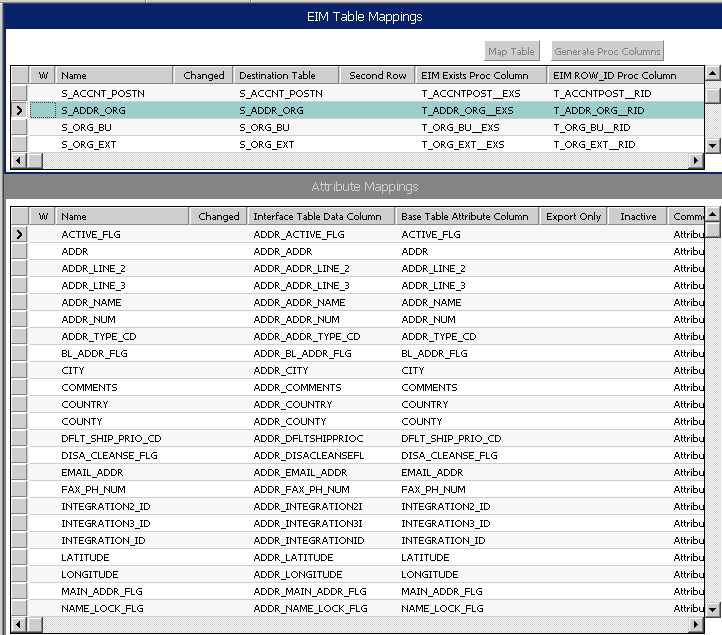Select the ADDR_TYPE_CD attribute name

pyautogui.click(x=99, y=337)
